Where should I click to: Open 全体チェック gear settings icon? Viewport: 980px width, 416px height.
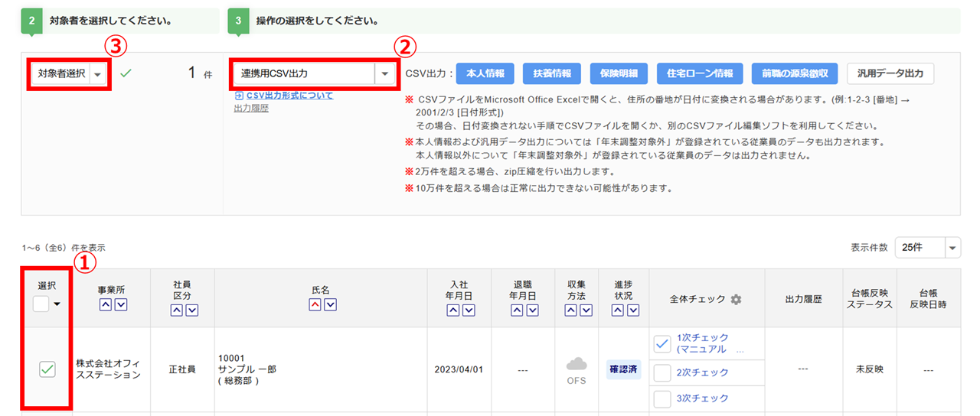[x=736, y=300]
